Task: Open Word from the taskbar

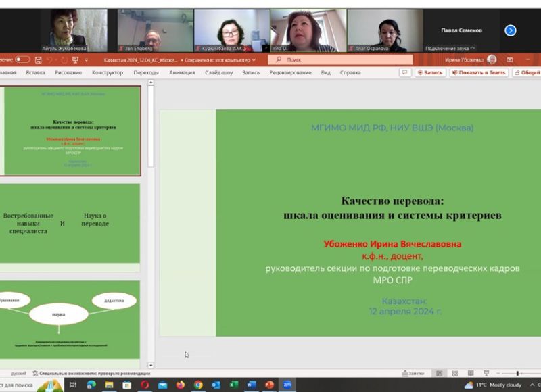Action: (251, 385)
